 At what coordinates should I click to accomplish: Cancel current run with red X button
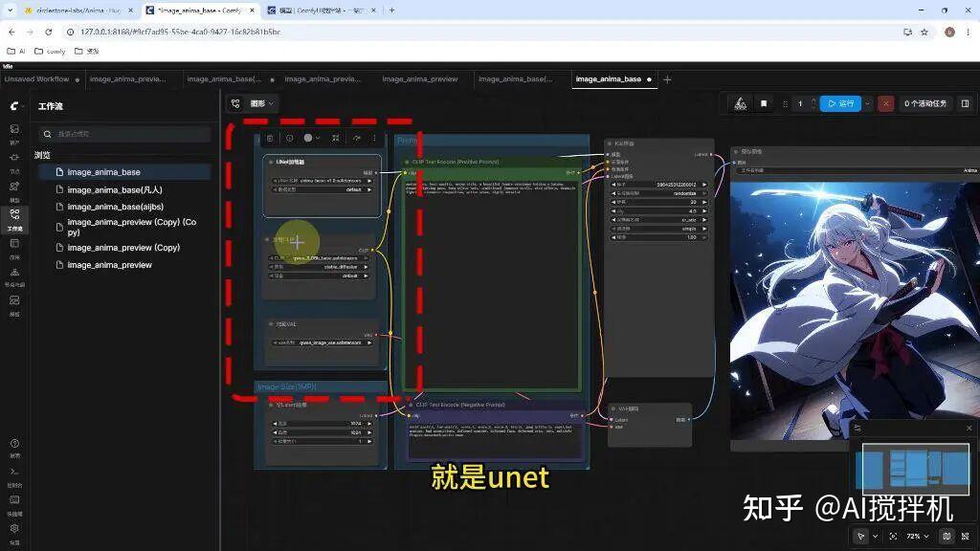(x=885, y=103)
